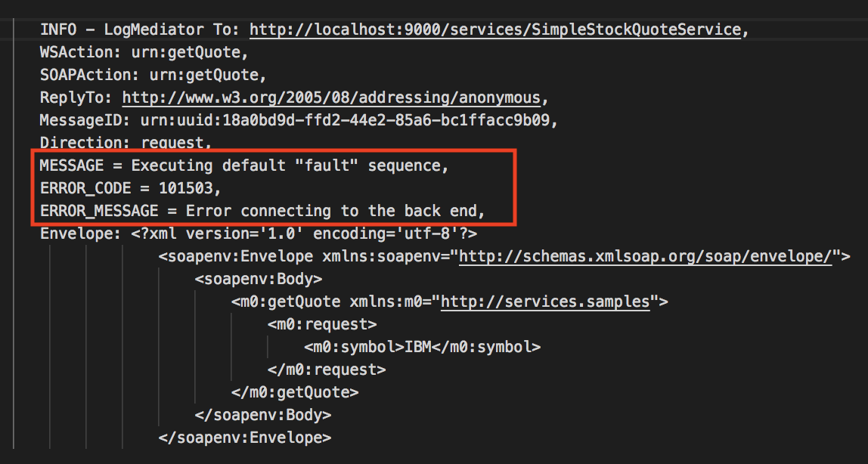Open the localhost SimpleStockQuoteService URL link
Image resolution: width=868 pixels, height=464 pixels.
(494, 30)
